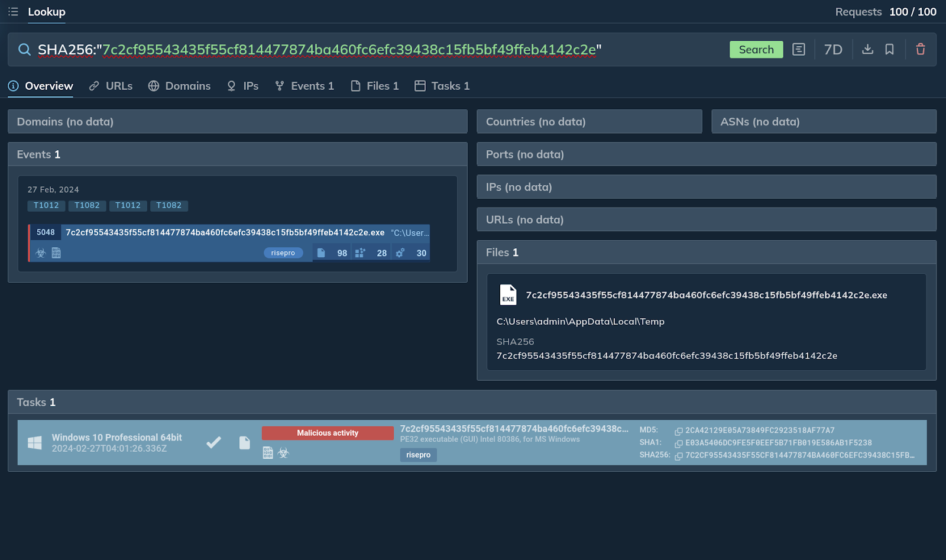Screen dimensions: 946x560
Task: Click the download results icon
Action: (867, 50)
